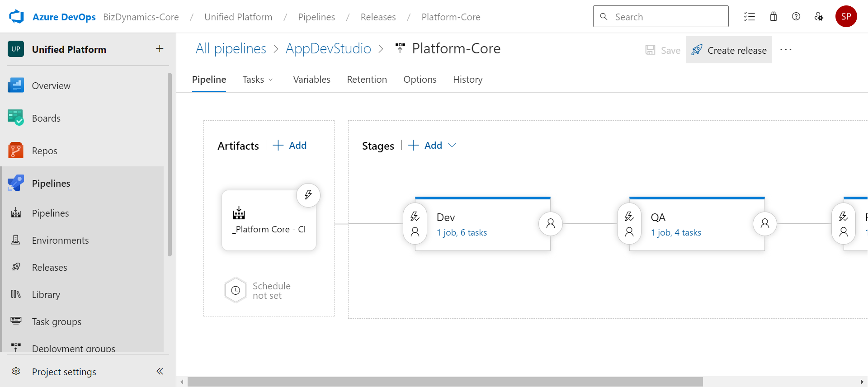This screenshot has height=387, width=868.
Task: Open the continuous deployment trigger lightning icon
Action: (x=308, y=195)
